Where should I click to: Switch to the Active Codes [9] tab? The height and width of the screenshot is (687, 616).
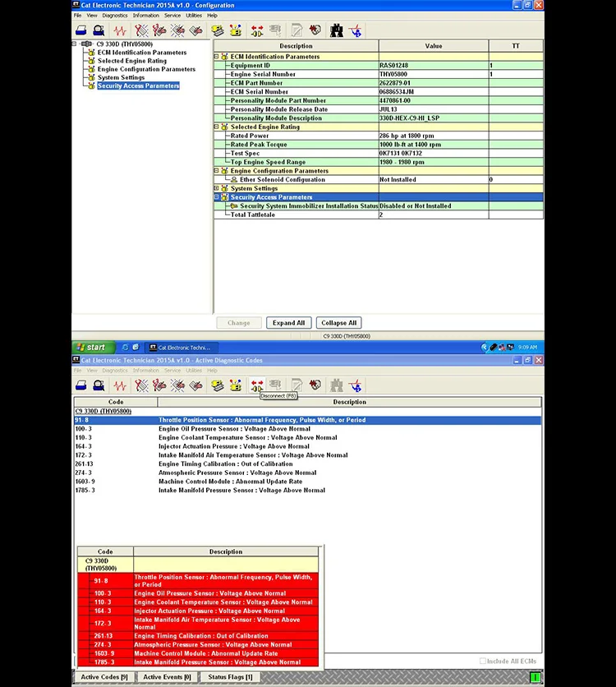point(104,677)
